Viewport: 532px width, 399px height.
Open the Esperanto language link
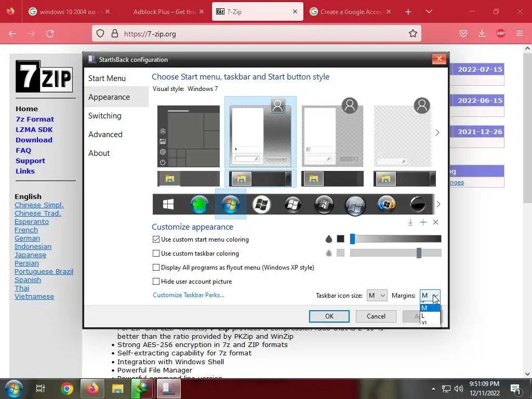click(32, 221)
